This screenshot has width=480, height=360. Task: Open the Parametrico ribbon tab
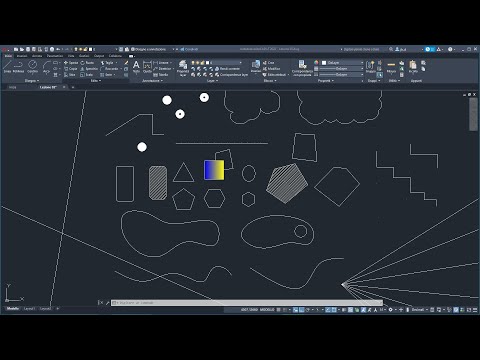(x=55, y=56)
